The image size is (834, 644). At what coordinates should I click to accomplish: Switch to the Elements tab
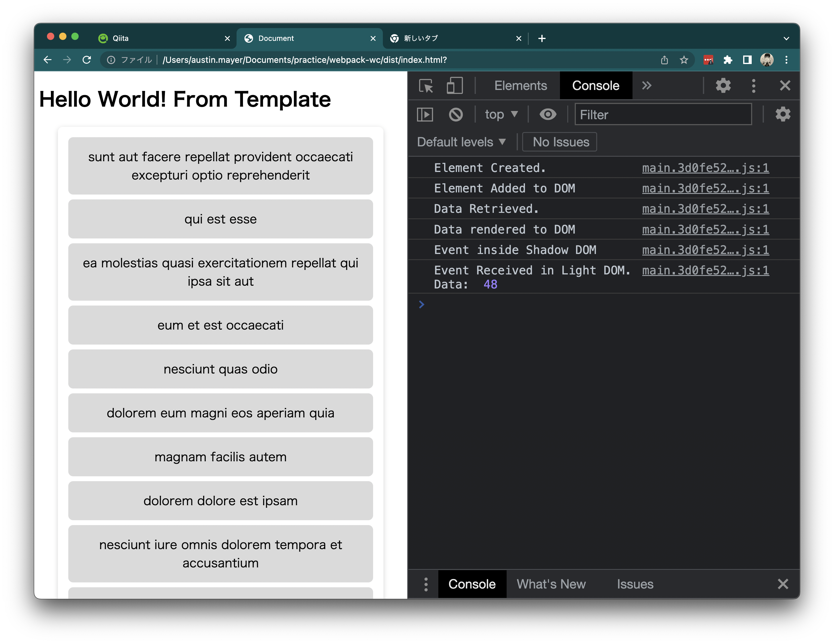tap(520, 86)
